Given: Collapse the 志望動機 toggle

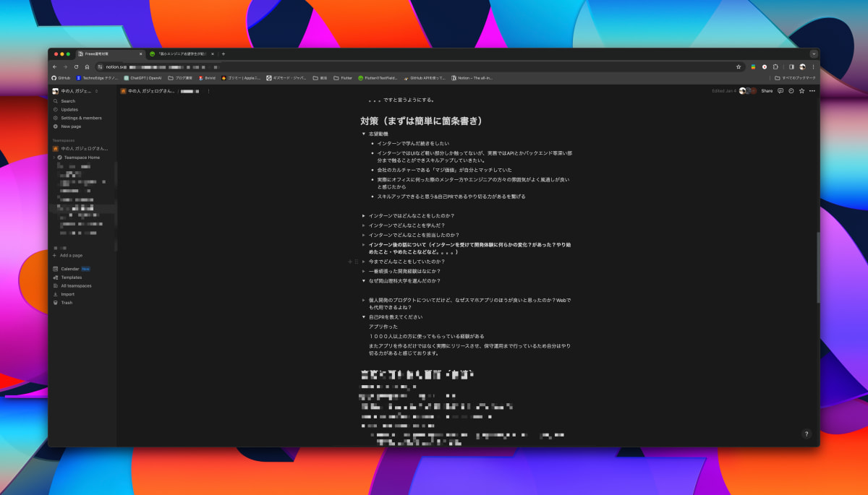Looking at the screenshot, I should (364, 134).
